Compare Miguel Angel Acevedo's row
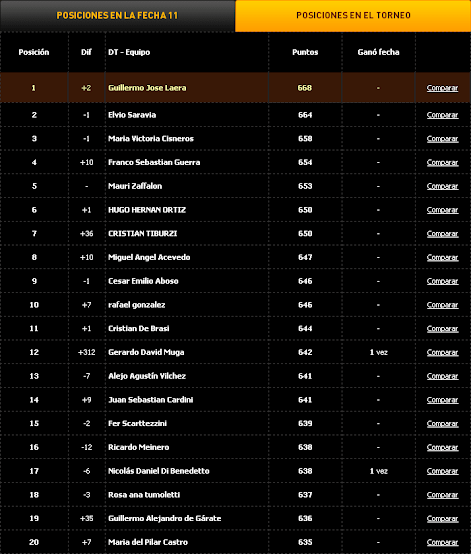 (x=442, y=258)
